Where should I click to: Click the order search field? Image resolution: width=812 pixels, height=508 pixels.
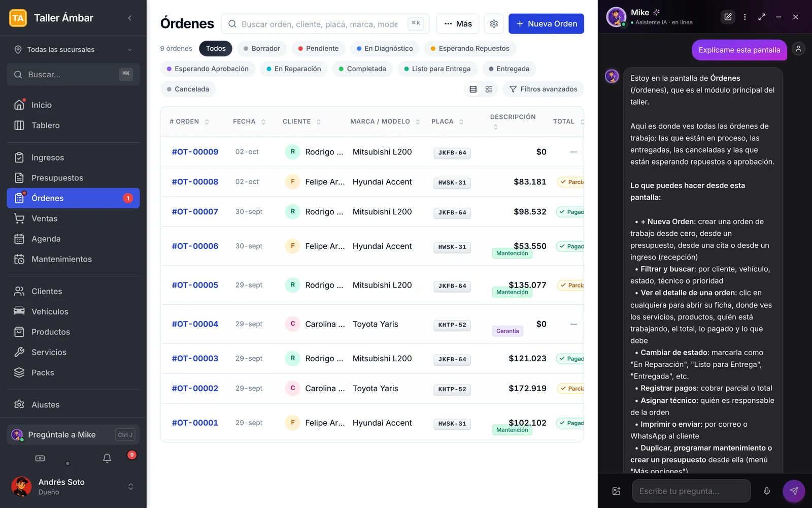[x=325, y=24]
